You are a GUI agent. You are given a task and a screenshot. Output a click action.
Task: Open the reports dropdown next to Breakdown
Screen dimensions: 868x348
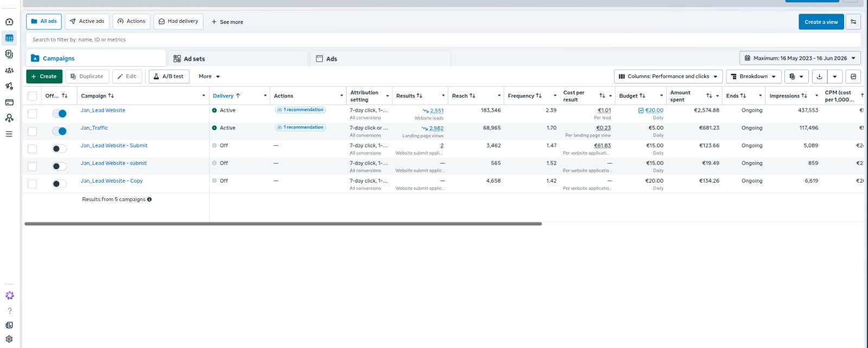(x=796, y=76)
